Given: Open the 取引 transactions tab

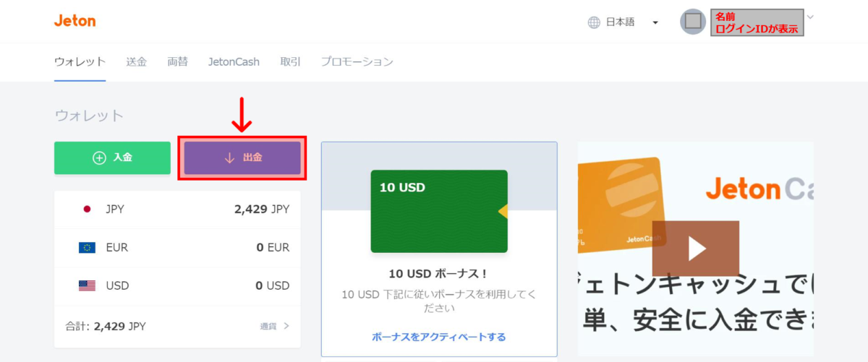Looking at the screenshot, I should click(290, 62).
